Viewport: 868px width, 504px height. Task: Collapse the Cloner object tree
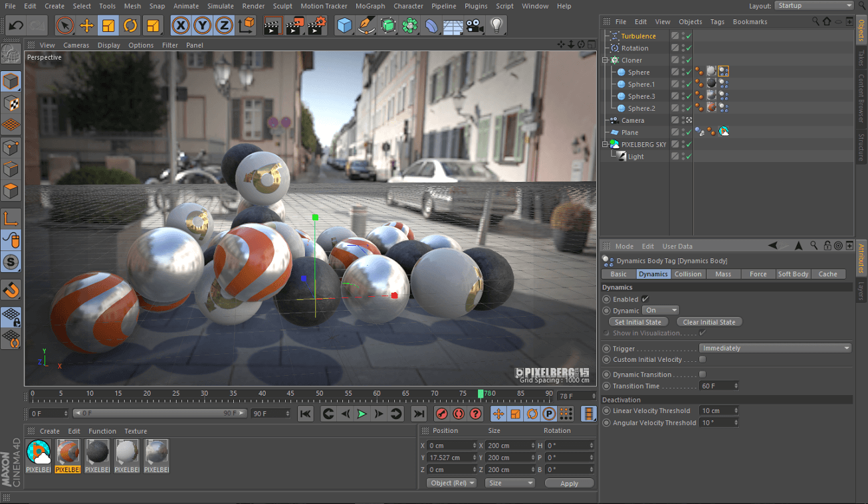(605, 60)
